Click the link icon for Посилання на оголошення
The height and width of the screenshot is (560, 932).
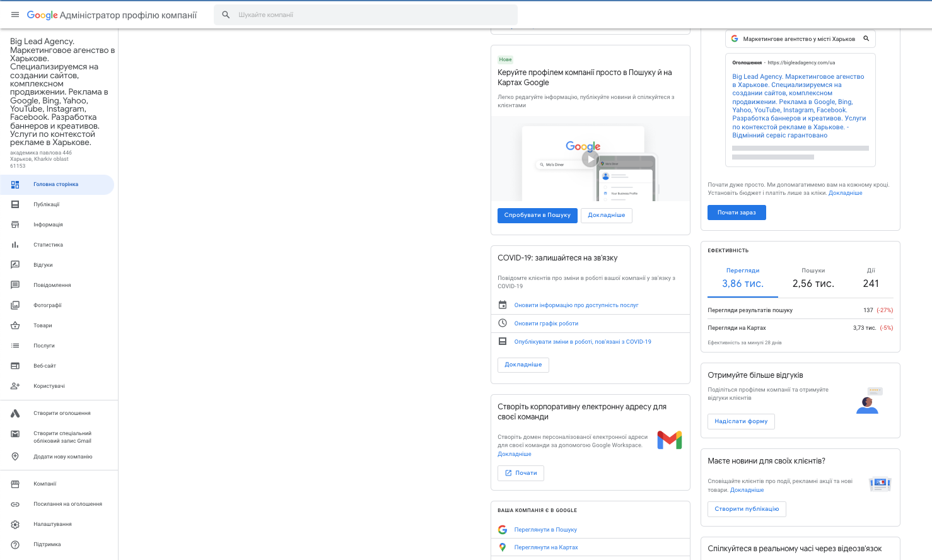(x=15, y=504)
